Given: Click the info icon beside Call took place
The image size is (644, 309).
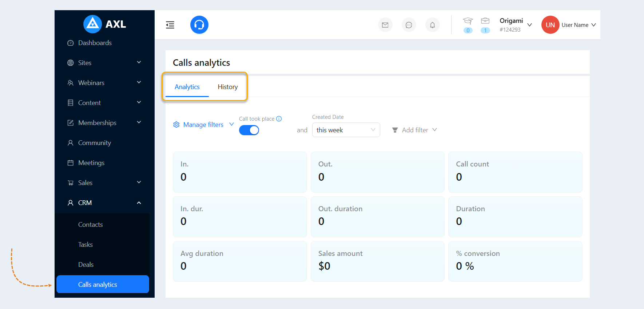Looking at the screenshot, I should (279, 119).
